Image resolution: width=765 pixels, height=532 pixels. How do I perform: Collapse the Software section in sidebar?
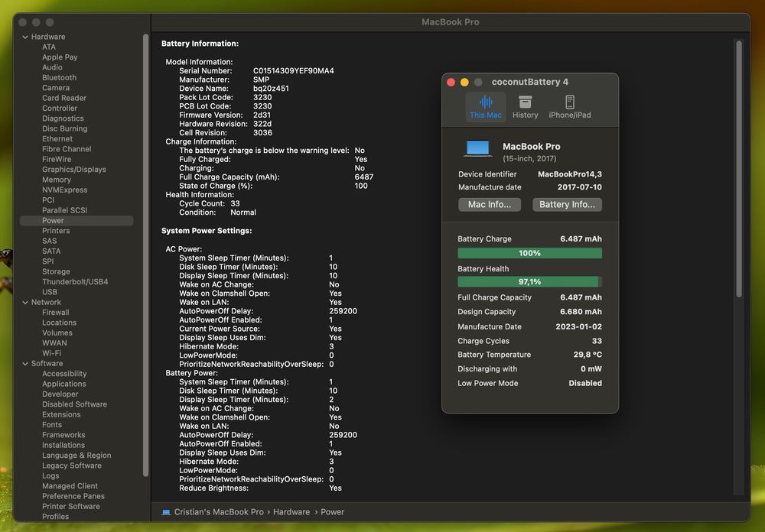[x=25, y=363]
